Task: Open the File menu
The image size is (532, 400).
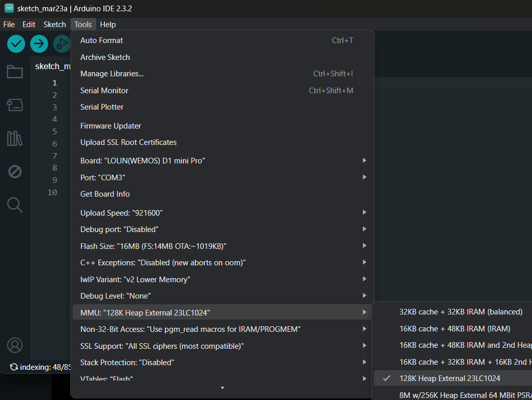Action: pyautogui.click(x=9, y=25)
